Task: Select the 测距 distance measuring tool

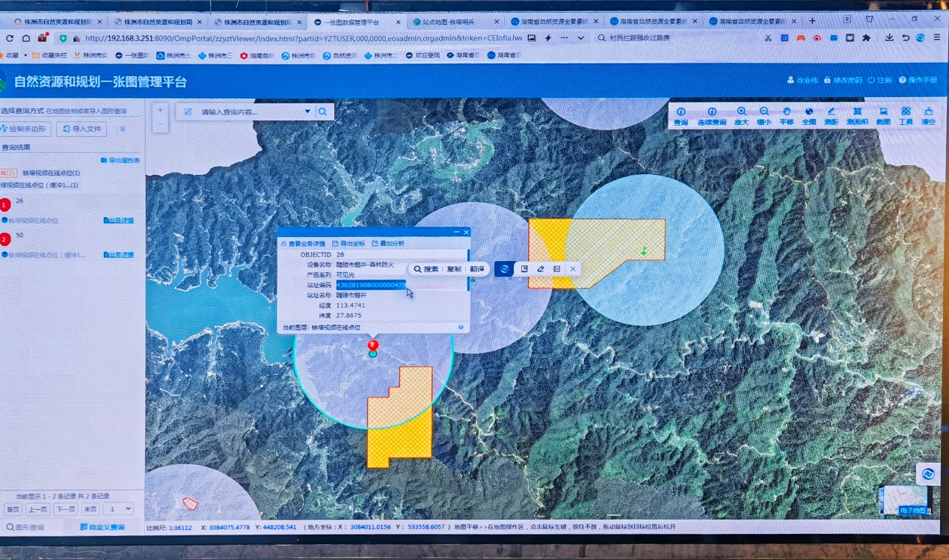Action: 831,115
